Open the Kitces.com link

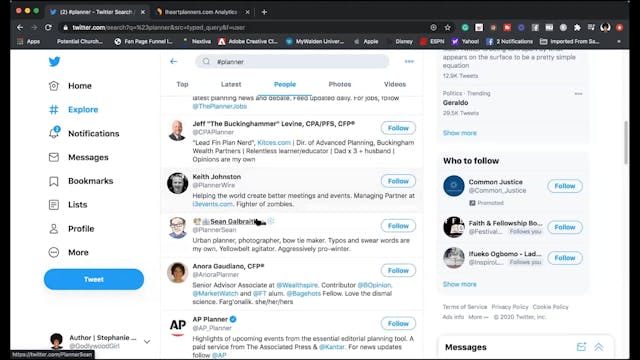click(274, 142)
